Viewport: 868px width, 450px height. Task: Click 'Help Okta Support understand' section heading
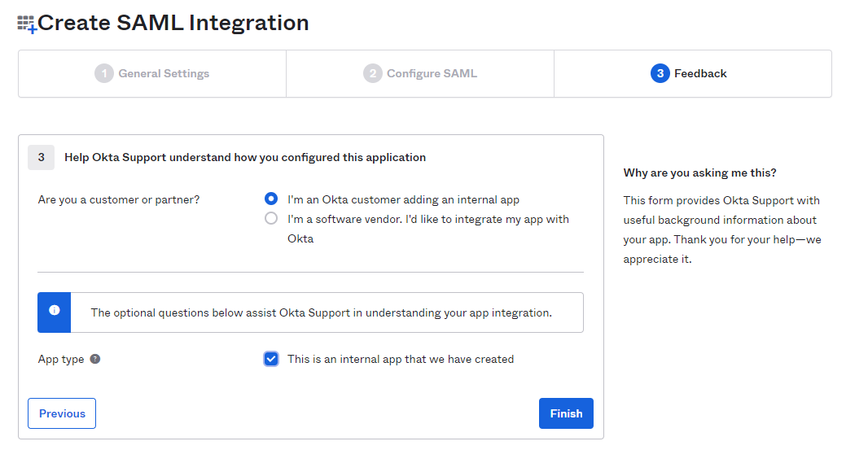pos(245,157)
